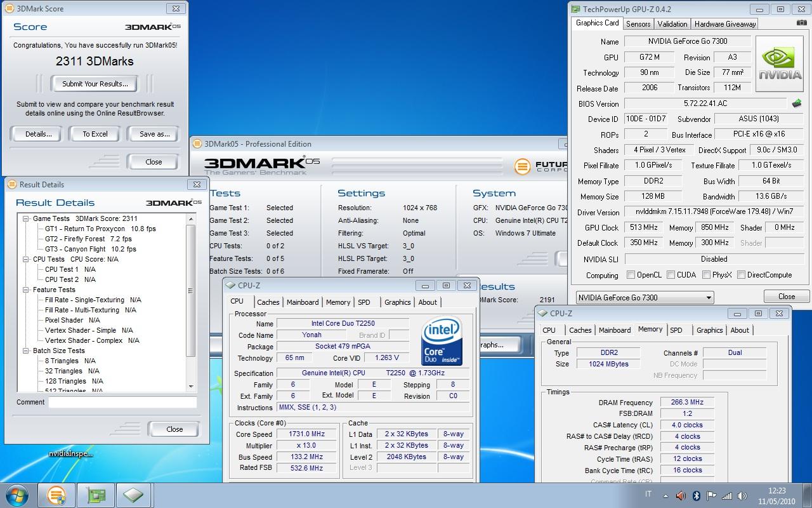Click Close button in the Result Details window
812x508 pixels.
[x=174, y=429]
